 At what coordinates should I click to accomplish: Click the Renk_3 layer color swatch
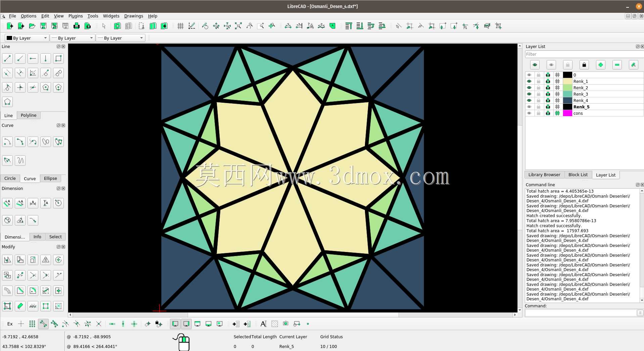pyautogui.click(x=567, y=94)
